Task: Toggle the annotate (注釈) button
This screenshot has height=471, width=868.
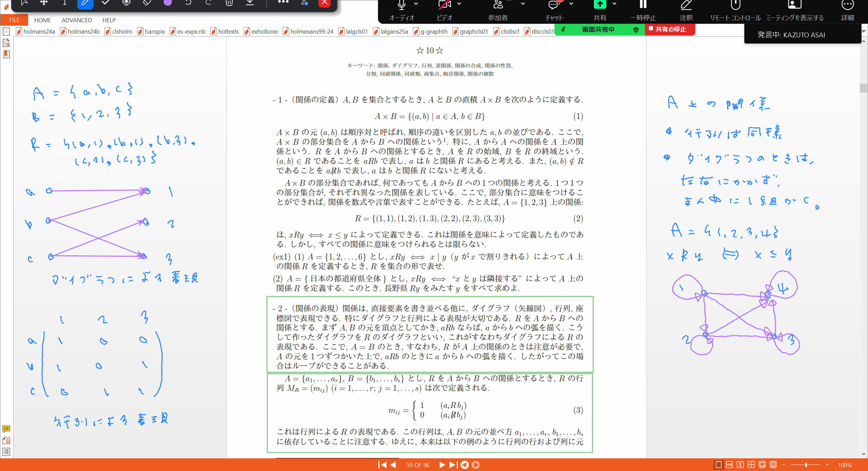Action: pos(686,10)
